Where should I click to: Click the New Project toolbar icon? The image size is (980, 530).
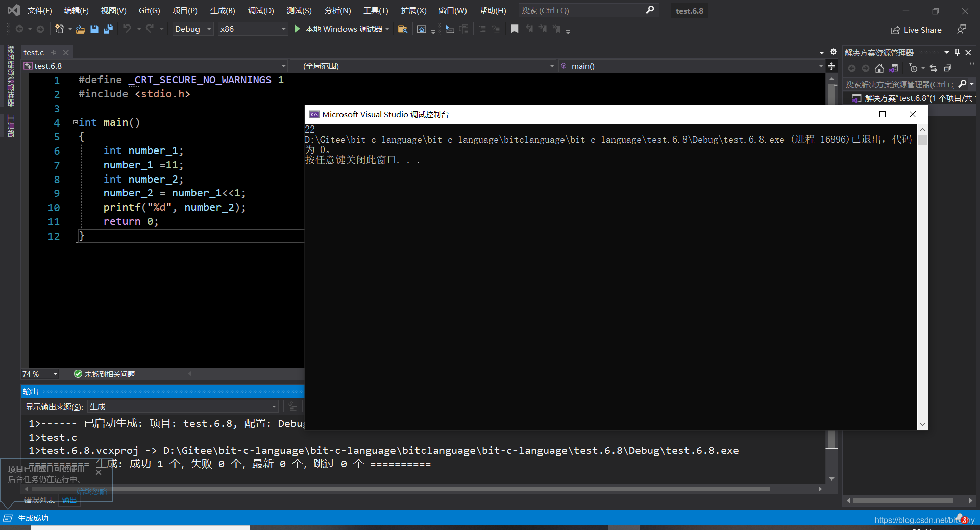(59, 29)
